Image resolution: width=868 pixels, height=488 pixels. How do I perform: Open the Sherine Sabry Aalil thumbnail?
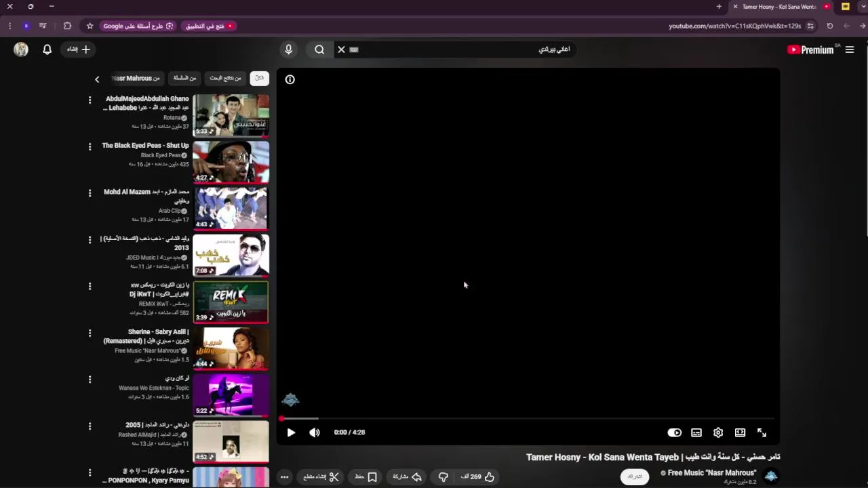[x=231, y=348]
